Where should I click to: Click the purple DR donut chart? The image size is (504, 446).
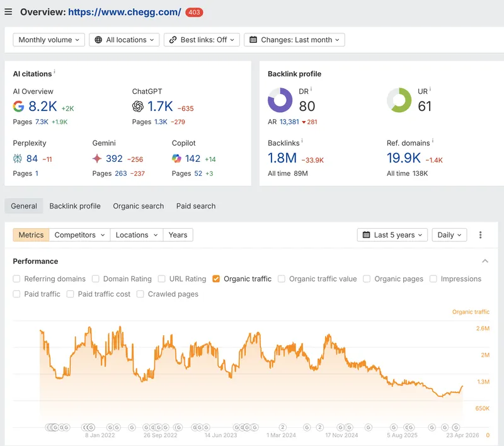(280, 100)
